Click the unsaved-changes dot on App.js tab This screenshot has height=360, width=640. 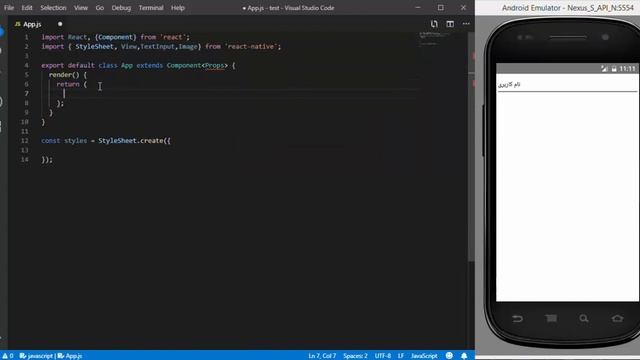point(60,24)
